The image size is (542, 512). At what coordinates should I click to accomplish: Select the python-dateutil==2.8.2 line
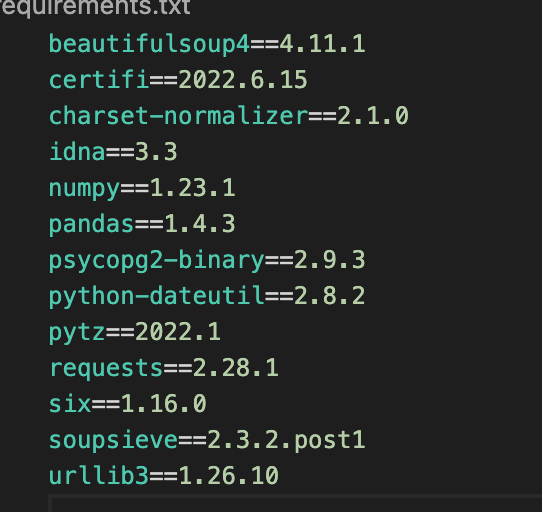[x=207, y=296]
